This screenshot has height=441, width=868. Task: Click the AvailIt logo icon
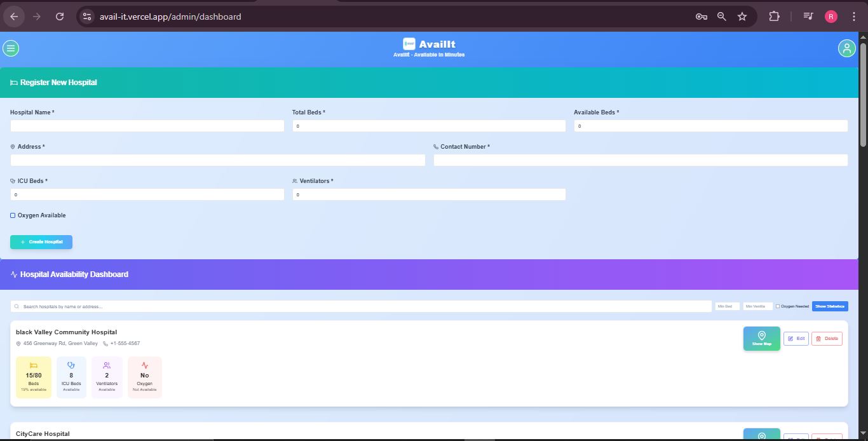(409, 44)
